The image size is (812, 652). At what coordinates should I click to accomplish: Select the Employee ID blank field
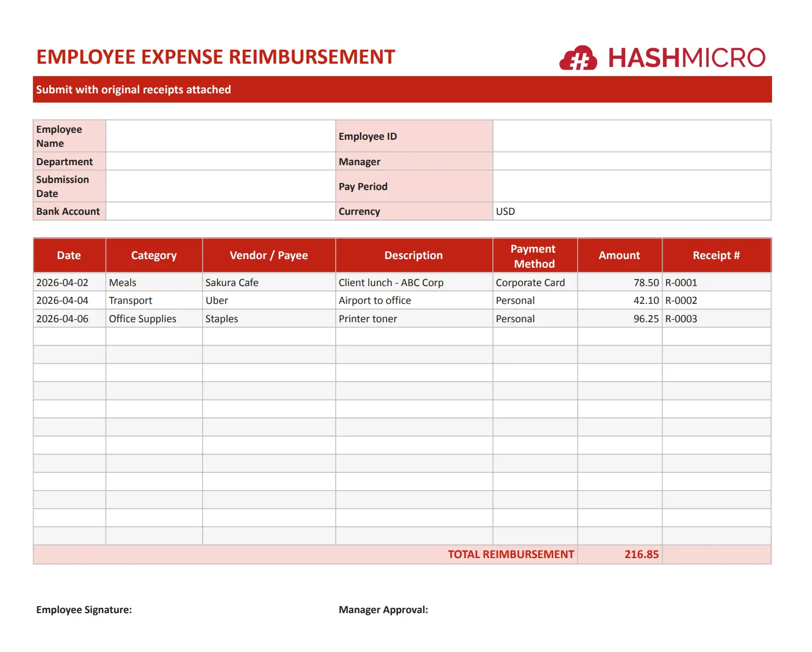tap(631, 136)
